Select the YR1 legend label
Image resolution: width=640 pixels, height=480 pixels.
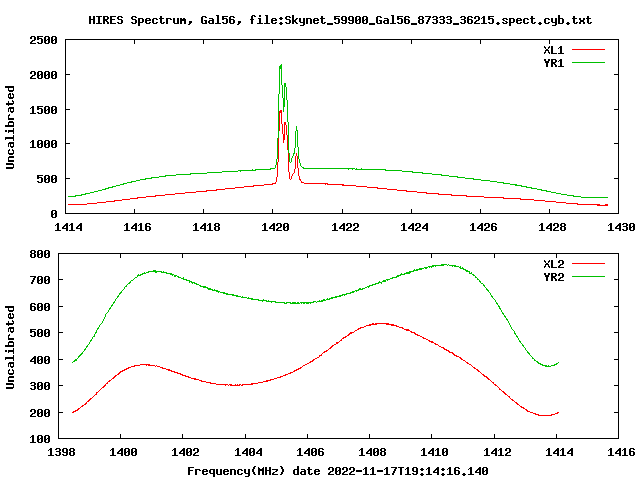[553, 63]
